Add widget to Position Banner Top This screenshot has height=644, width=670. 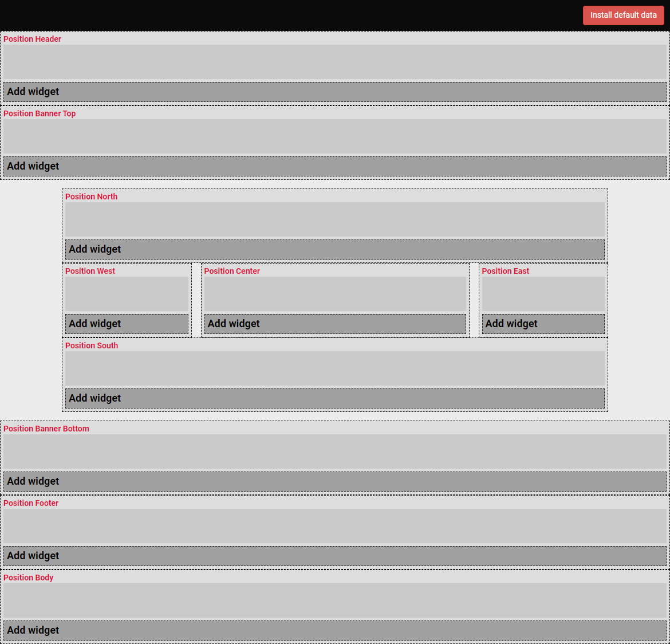(335, 166)
